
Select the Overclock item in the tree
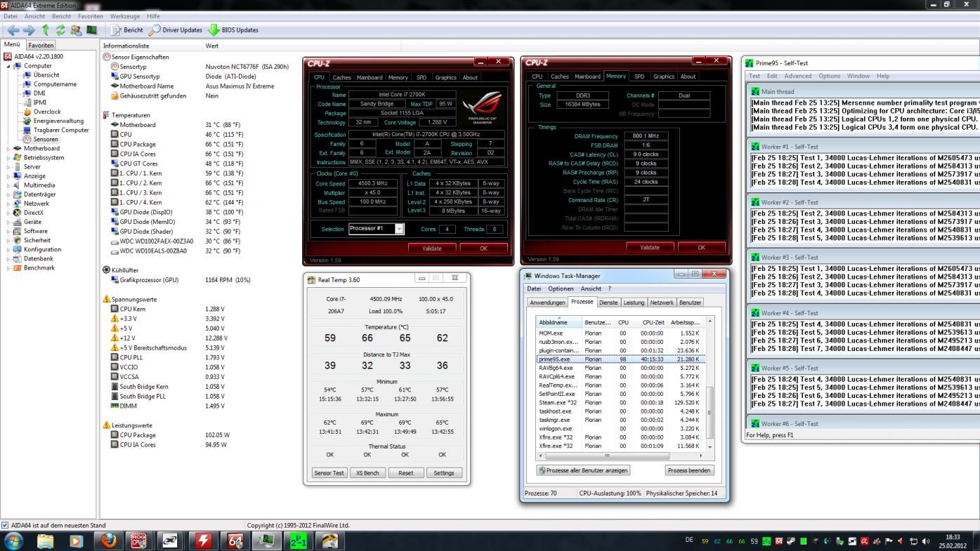[47, 112]
